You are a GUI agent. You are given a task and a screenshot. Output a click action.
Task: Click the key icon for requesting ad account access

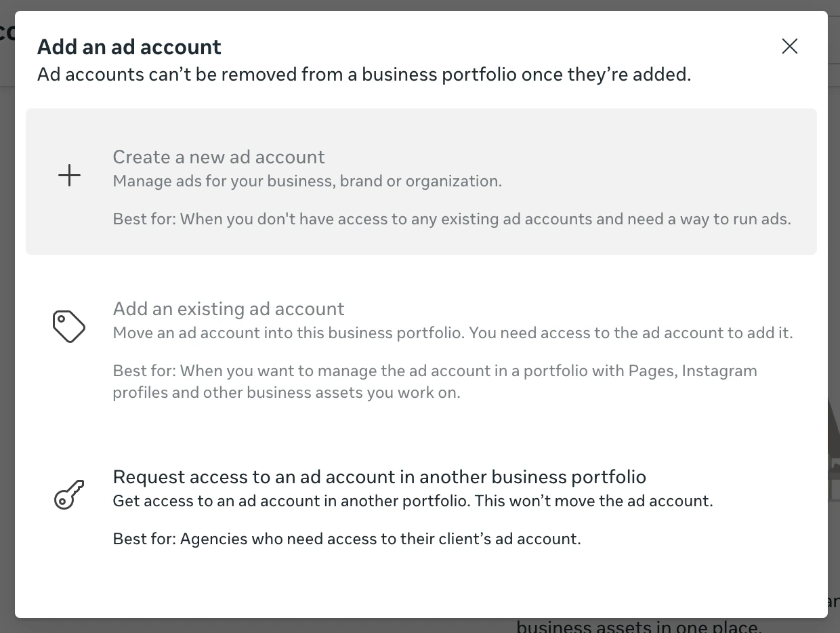[70, 493]
